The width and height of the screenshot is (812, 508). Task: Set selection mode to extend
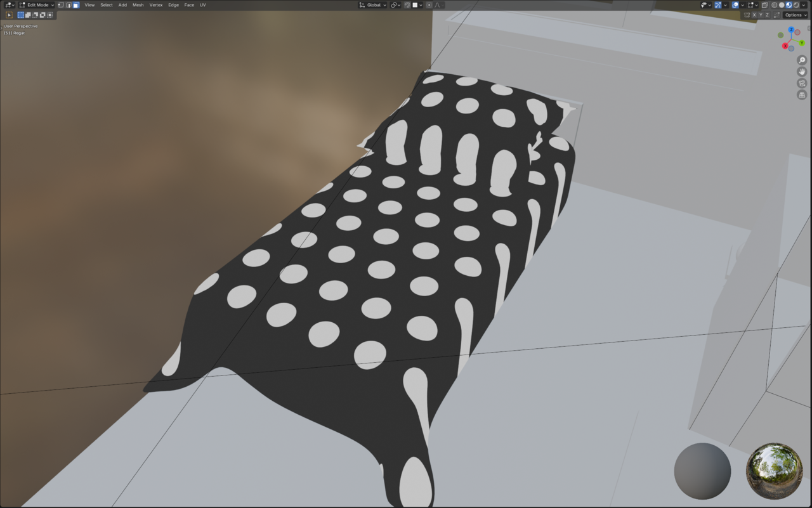pos(28,15)
